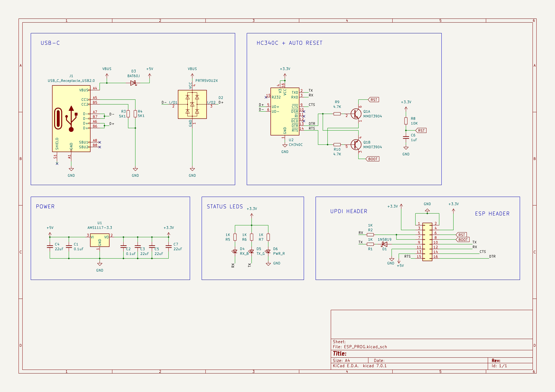Click the 'Rev:' field
This screenshot has width=555, height=392.
pyautogui.click(x=496, y=361)
